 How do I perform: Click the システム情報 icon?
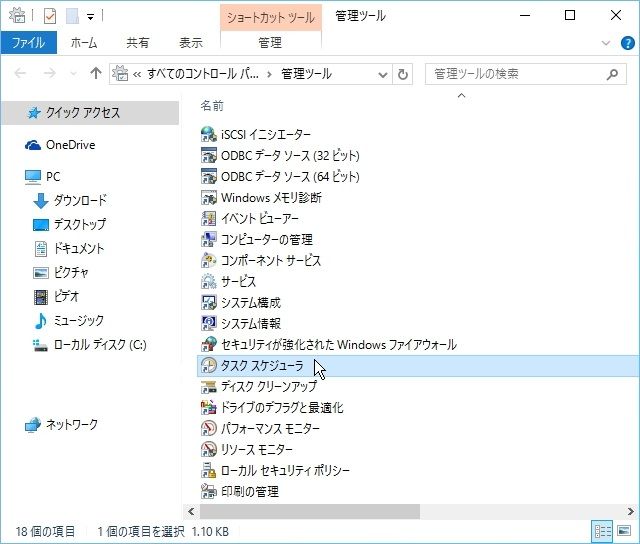[x=209, y=324]
